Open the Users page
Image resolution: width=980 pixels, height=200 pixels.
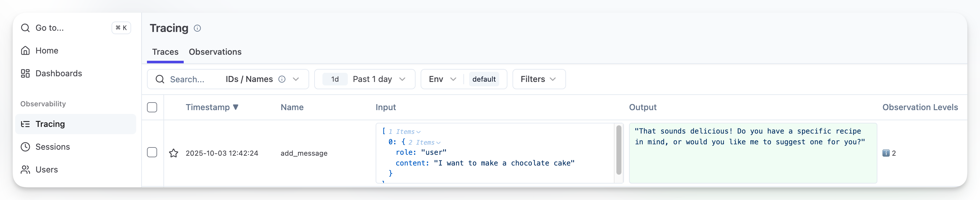(47, 170)
